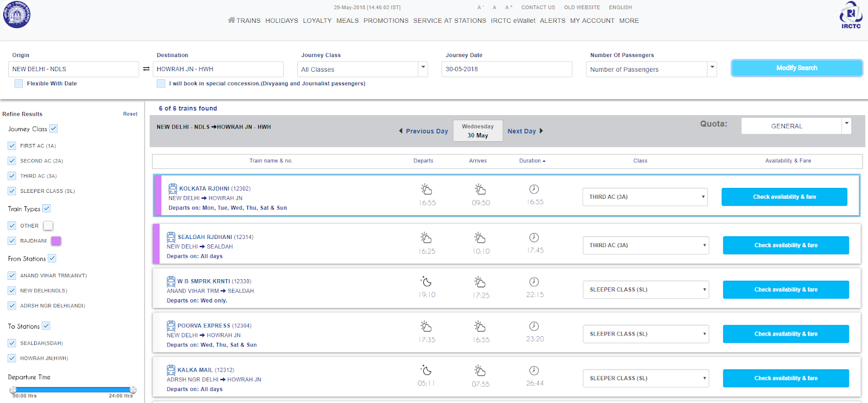Enable the Flexible With Date checkbox

click(19, 84)
